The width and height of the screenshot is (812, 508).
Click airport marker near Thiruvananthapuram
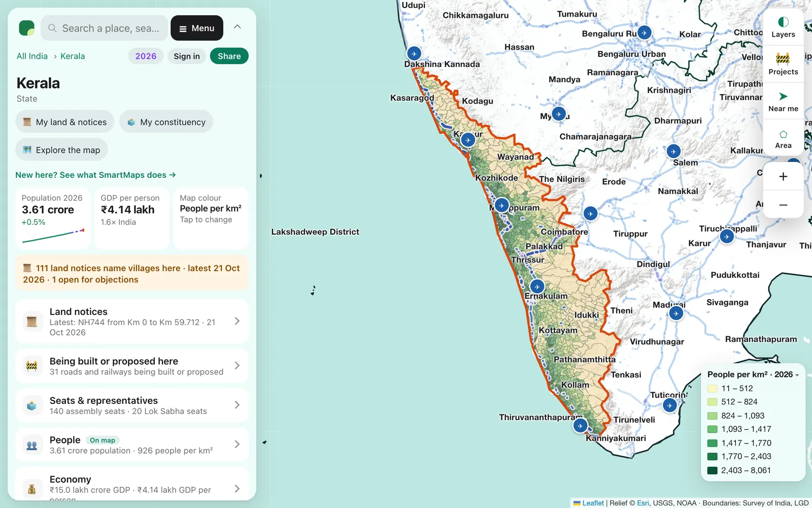580,426
